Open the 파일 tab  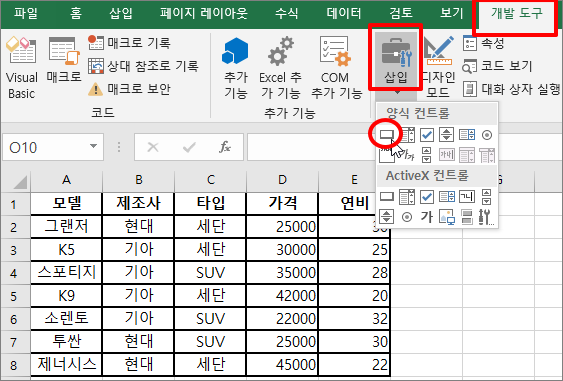[26, 14]
